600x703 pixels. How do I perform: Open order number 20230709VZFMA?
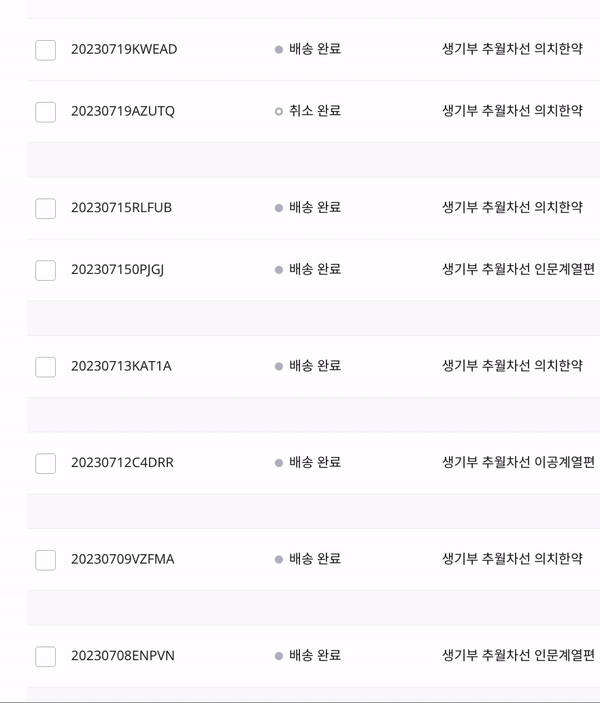tap(122, 559)
